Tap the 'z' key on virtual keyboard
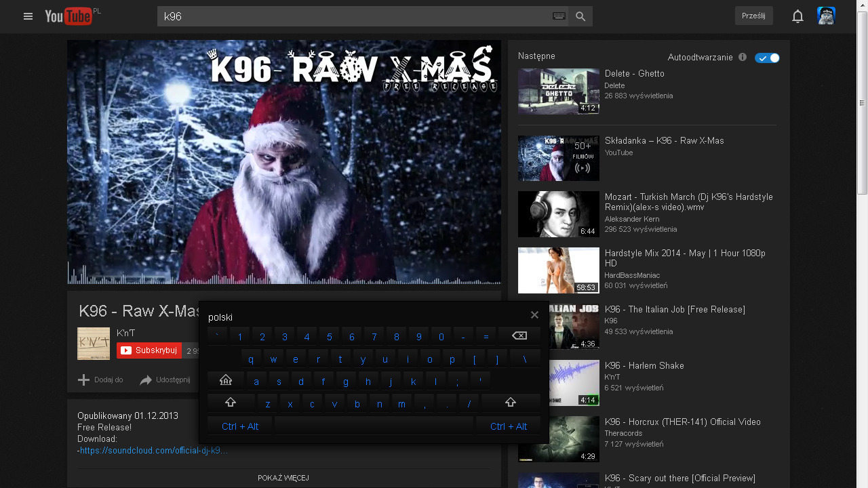This screenshot has height=488, width=868. tap(268, 403)
